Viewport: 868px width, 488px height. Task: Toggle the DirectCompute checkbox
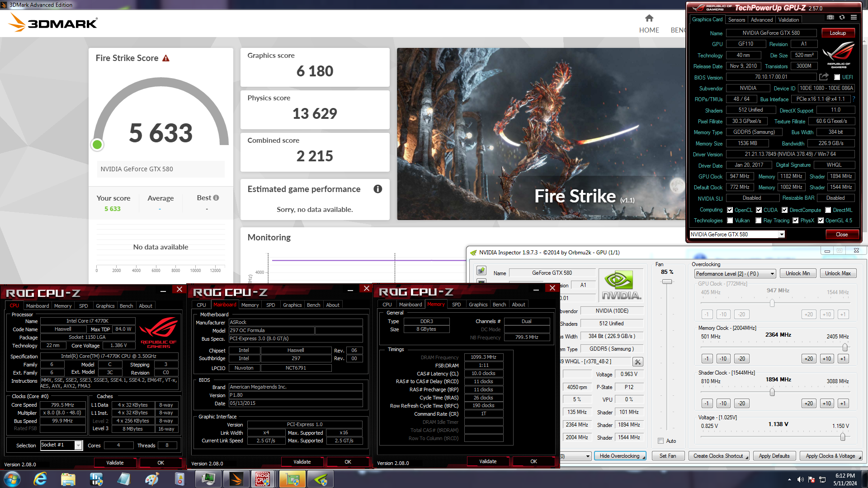pos(785,210)
